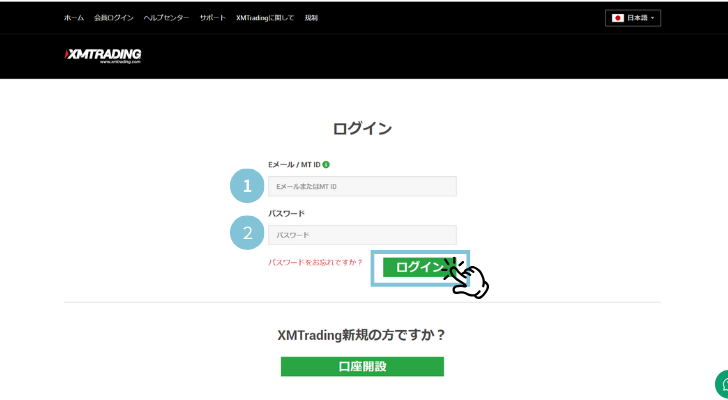Image resolution: width=728 pixels, height=400 pixels.
Task: Click the numbered circle 1 marker
Action: point(247,186)
